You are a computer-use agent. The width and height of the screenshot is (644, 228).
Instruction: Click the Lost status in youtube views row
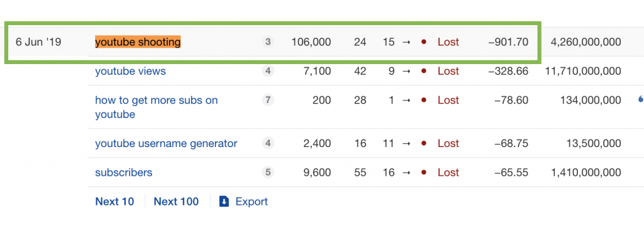(x=448, y=71)
